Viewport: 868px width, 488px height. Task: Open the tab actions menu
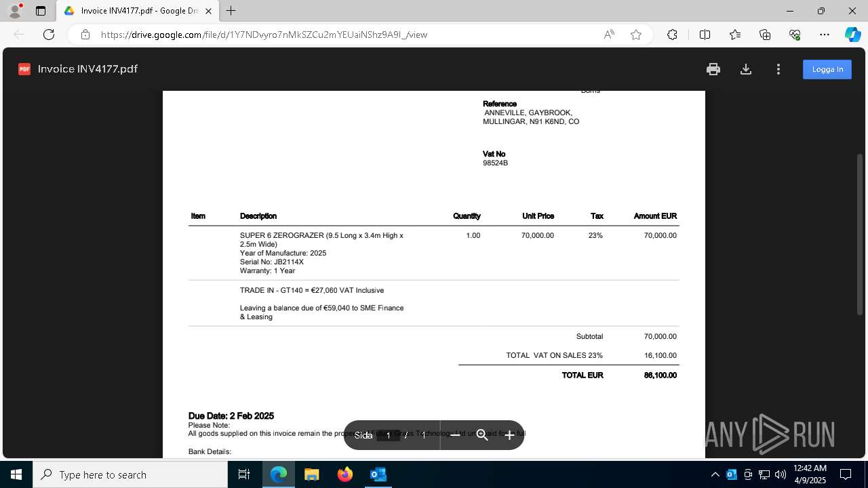(41, 11)
